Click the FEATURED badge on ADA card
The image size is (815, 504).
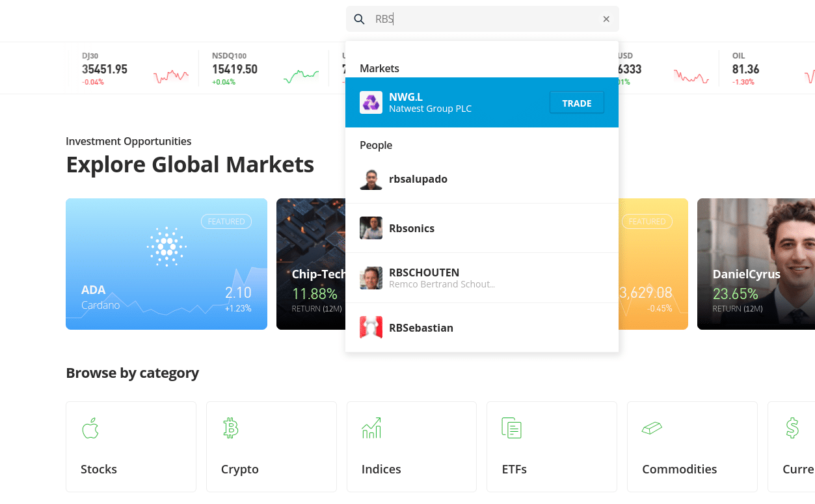coord(226,221)
